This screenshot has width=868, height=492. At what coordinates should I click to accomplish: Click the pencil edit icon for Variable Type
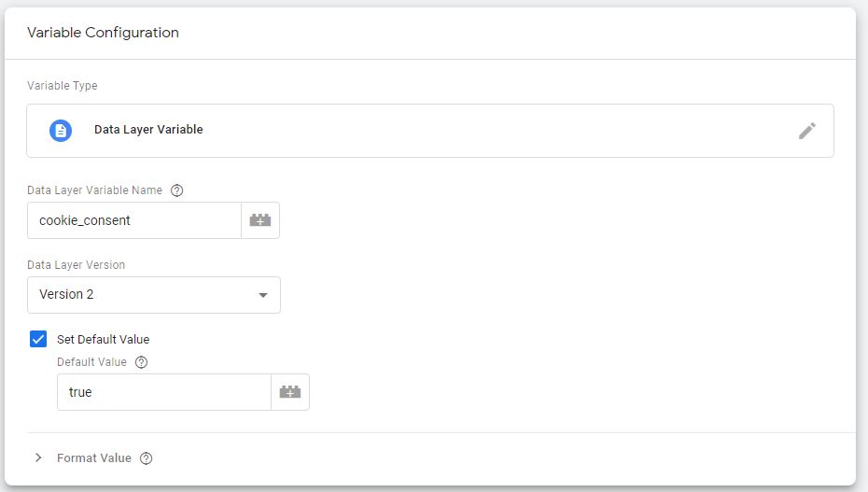click(x=806, y=131)
